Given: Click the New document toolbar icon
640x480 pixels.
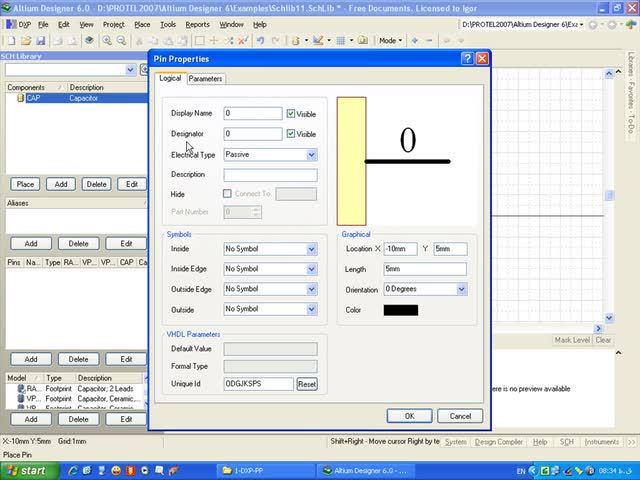Looking at the screenshot, I should coord(11,40).
